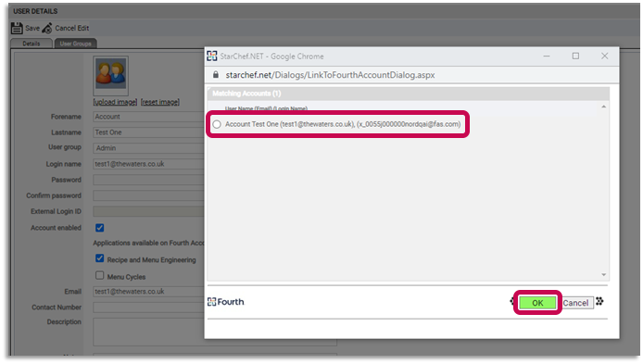Click the Email input field

[x=148, y=292]
